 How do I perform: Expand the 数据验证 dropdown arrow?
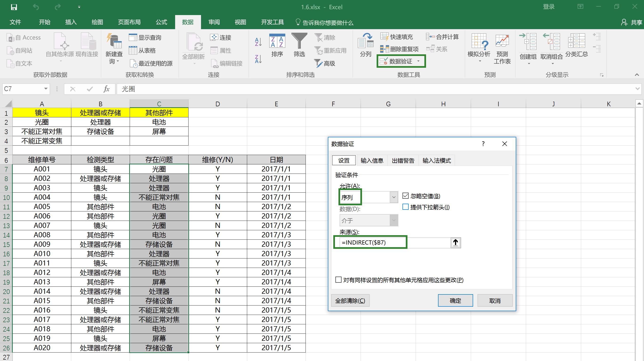[419, 61]
